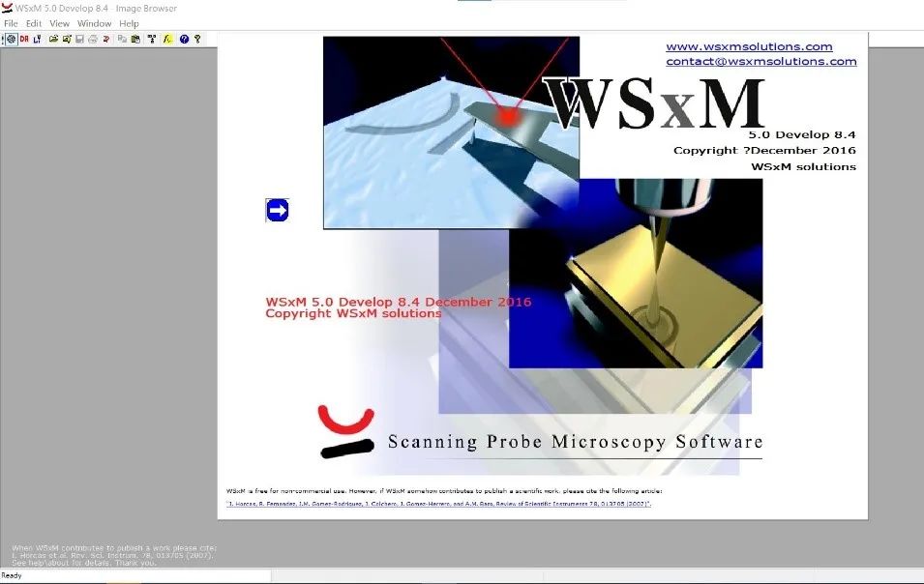Viewport: 924px width, 584px height.
Task: Click the red DR toolbar icon
Action: point(24,39)
